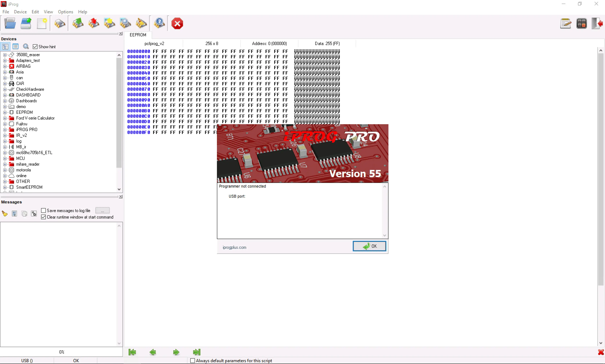Click the Devices tree scrollbar thumb
605x364 pixels.
119,113
